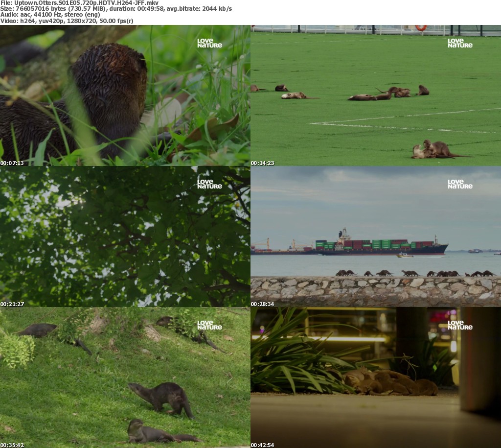Open the container ship thumbnail
This screenshot has height=448, width=501.
pos(375,236)
